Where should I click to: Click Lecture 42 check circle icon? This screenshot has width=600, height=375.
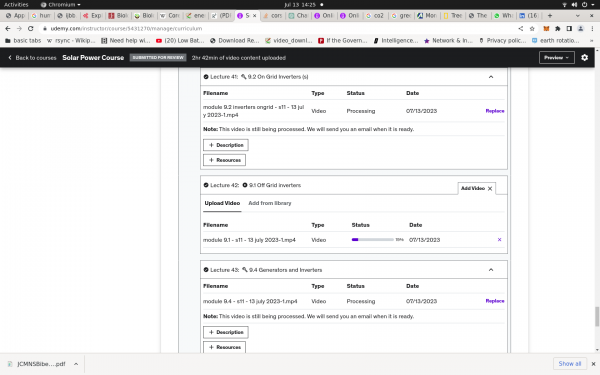[206, 185]
